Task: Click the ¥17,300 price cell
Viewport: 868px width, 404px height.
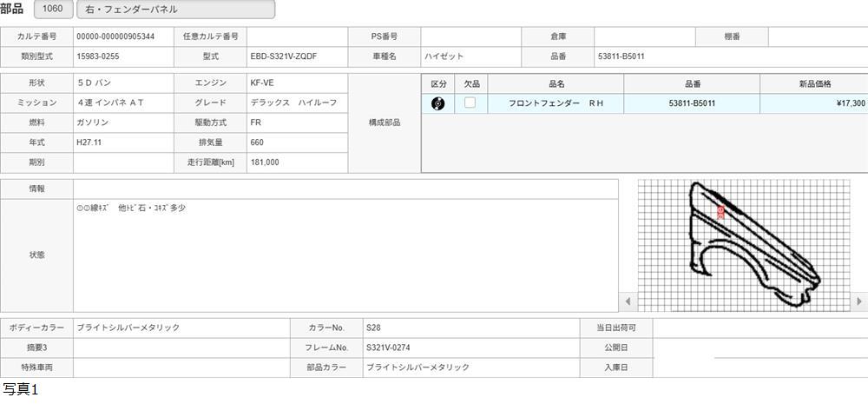Action: pyautogui.click(x=813, y=103)
